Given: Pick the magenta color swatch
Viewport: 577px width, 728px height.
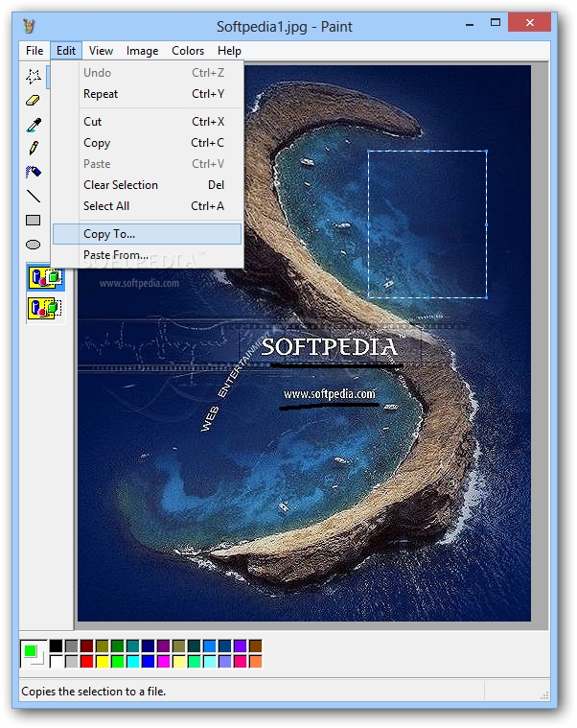Looking at the screenshot, I should (x=163, y=661).
